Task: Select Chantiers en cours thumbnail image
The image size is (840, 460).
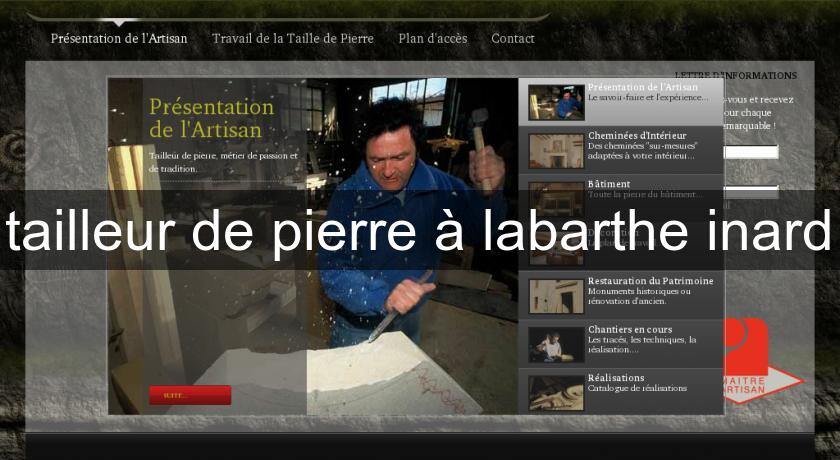Action: (x=556, y=345)
